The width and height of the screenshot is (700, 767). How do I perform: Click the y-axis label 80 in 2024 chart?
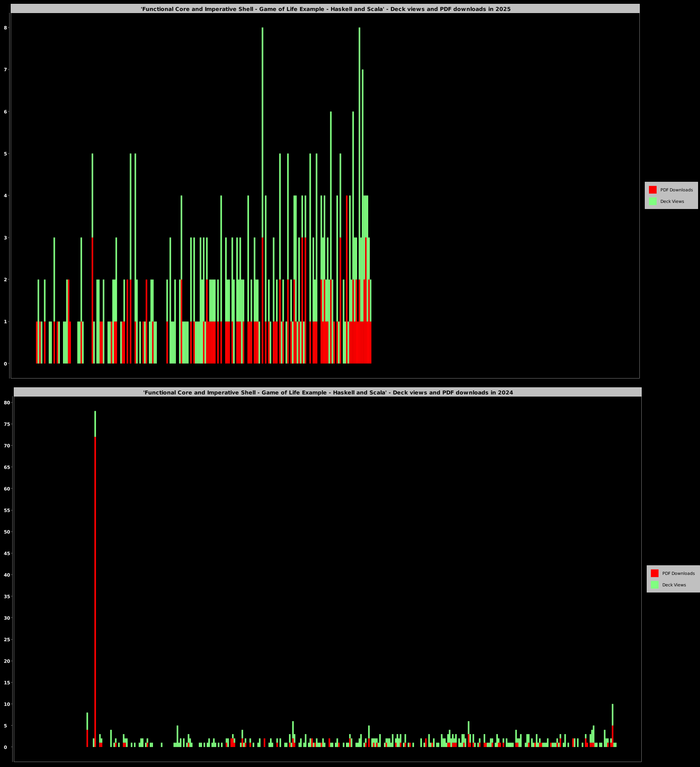click(x=7, y=403)
